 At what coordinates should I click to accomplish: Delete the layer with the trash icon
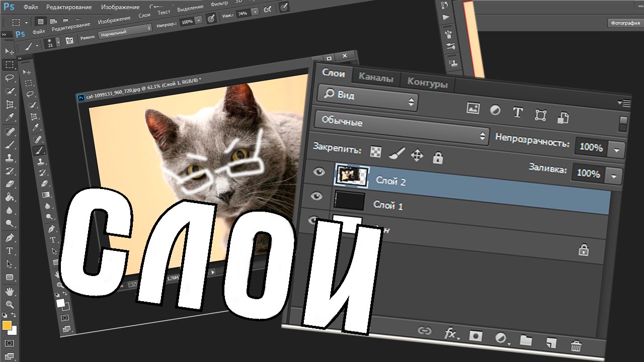(576, 346)
